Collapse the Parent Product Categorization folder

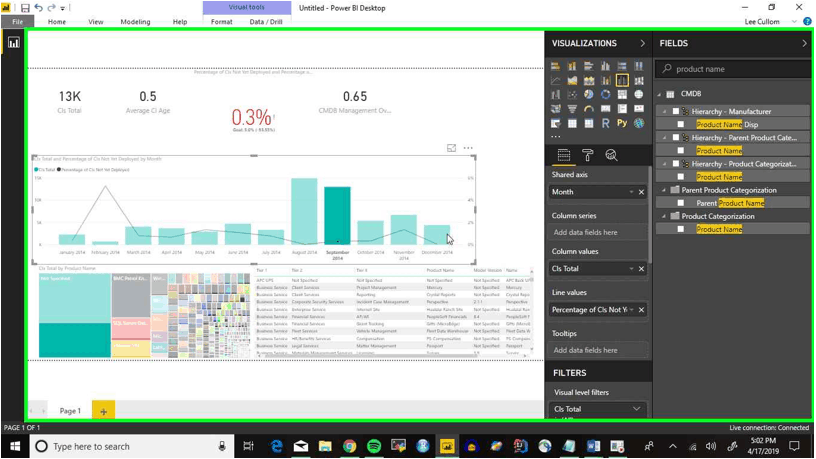(665, 190)
